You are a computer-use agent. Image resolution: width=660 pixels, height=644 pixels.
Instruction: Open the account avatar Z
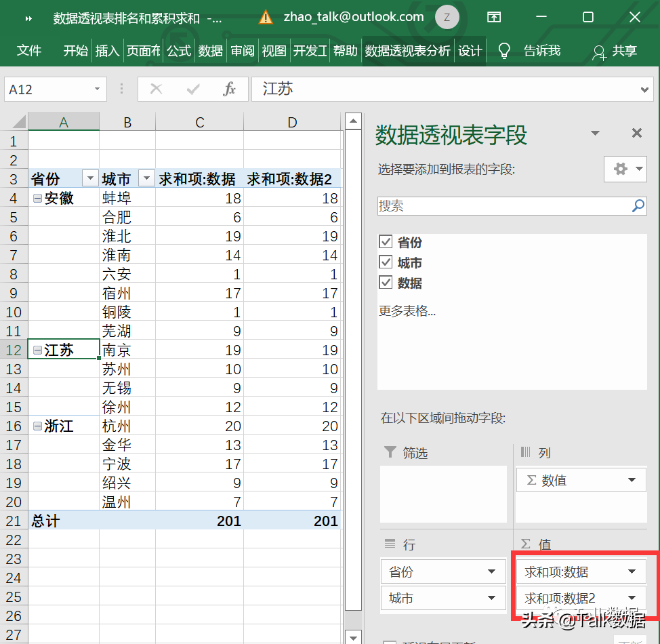(447, 17)
